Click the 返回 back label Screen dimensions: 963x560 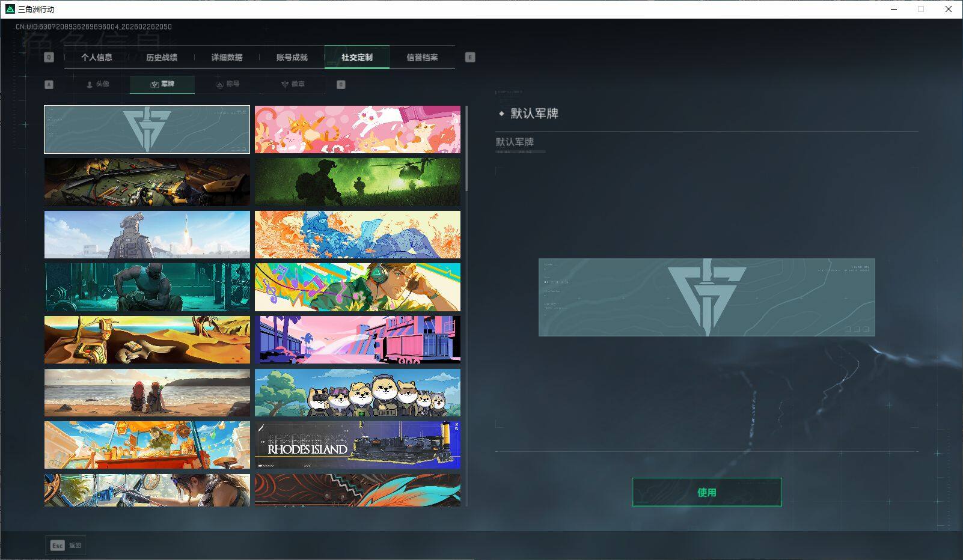coord(75,546)
